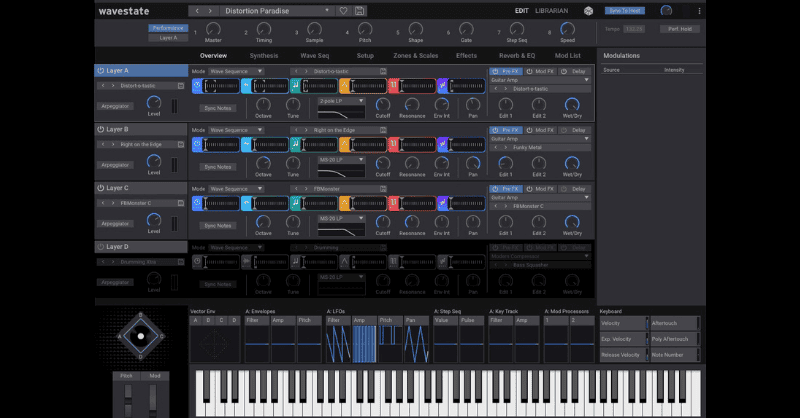800x418 pixels.
Task: Click the vector joystick center point
Action: tap(141, 336)
